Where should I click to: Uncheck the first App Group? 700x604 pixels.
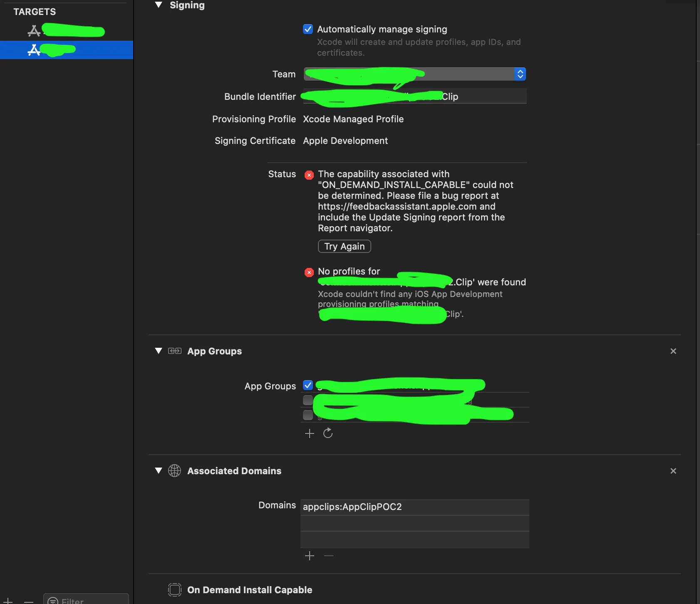(x=308, y=385)
